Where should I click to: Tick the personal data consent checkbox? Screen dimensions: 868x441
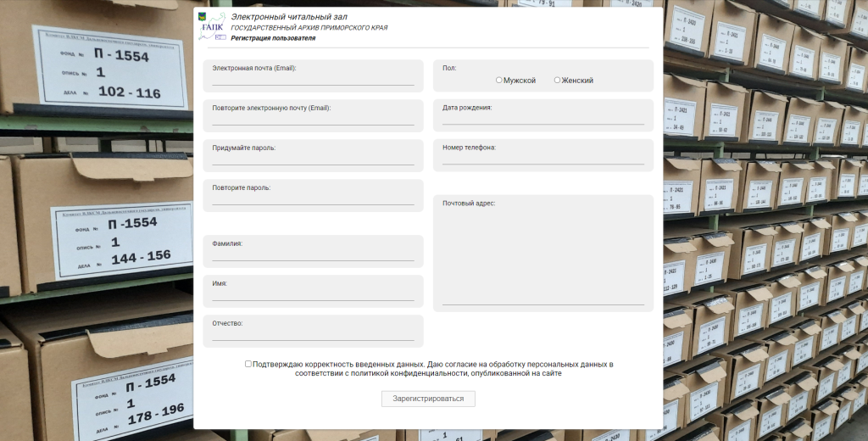[x=248, y=364]
